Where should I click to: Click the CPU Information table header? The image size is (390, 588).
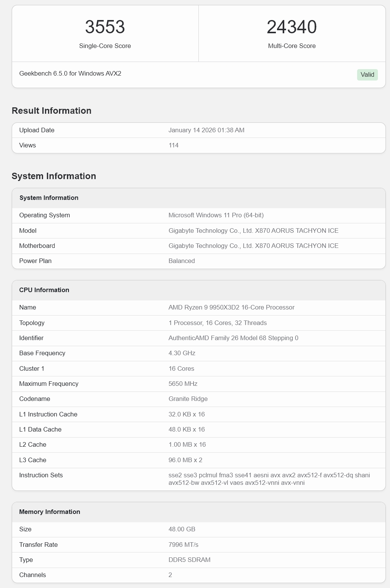(44, 290)
